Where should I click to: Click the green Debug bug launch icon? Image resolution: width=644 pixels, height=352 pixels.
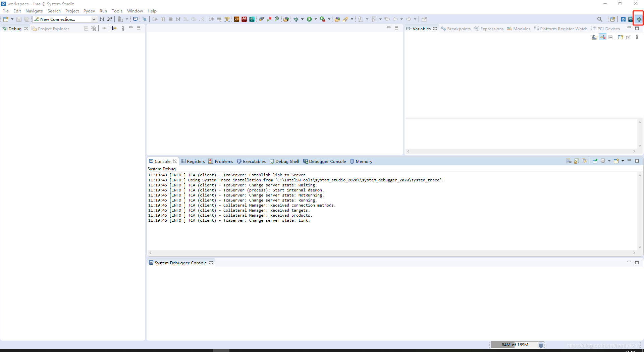pos(296,19)
